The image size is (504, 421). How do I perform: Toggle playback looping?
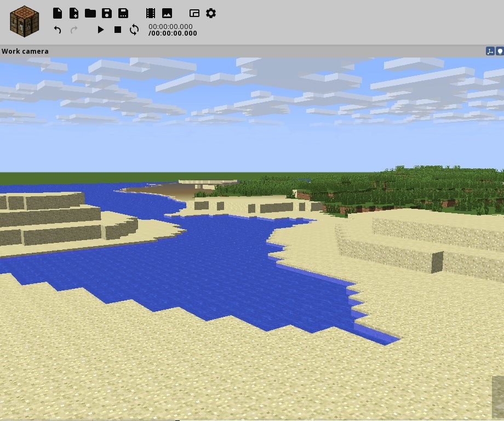134,30
